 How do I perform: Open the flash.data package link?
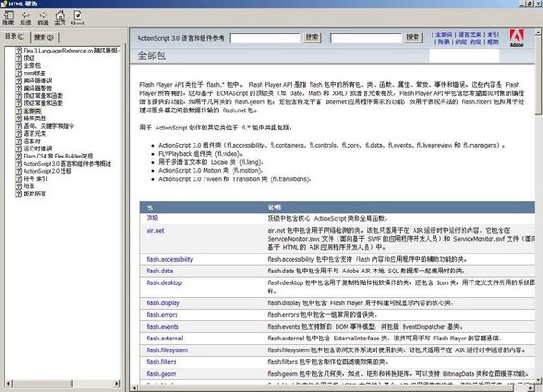159,272
